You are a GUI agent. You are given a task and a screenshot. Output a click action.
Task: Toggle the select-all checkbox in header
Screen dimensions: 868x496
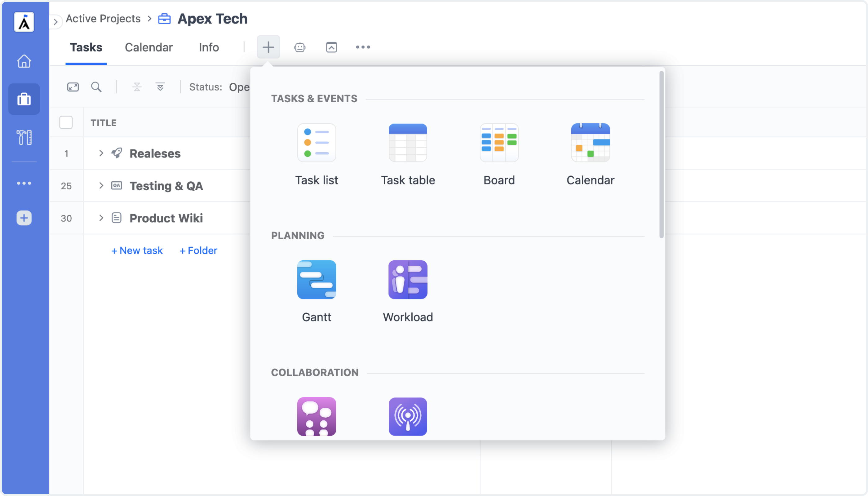pyautogui.click(x=66, y=122)
